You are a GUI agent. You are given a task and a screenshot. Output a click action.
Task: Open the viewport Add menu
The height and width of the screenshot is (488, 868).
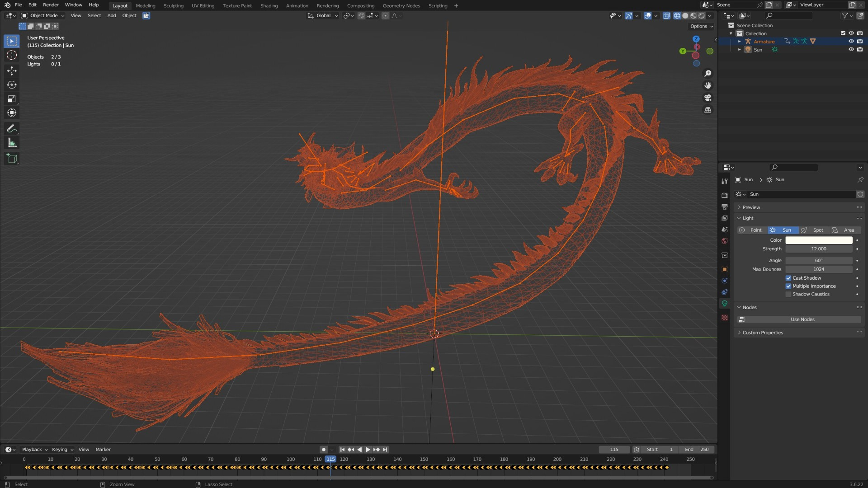tap(112, 16)
